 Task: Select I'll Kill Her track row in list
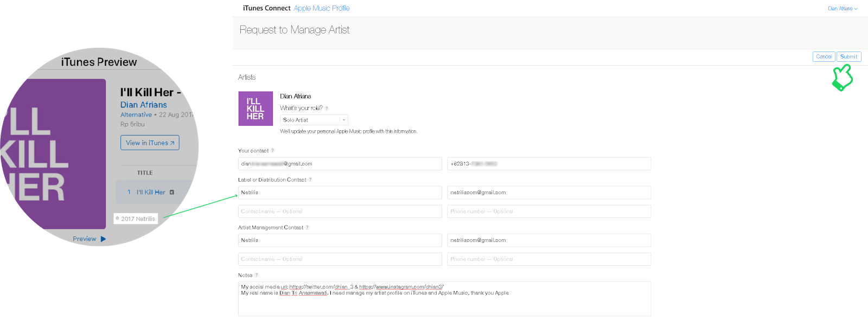pos(157,192)
